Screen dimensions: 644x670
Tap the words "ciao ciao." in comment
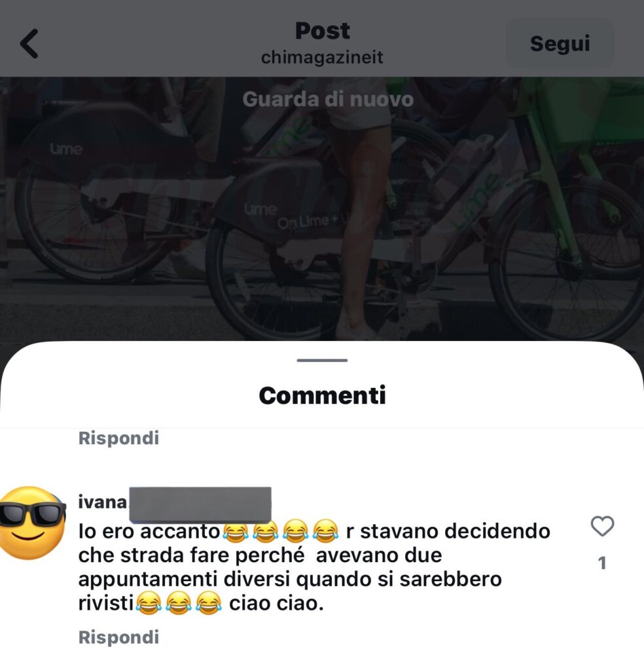(x=276, y=603)
